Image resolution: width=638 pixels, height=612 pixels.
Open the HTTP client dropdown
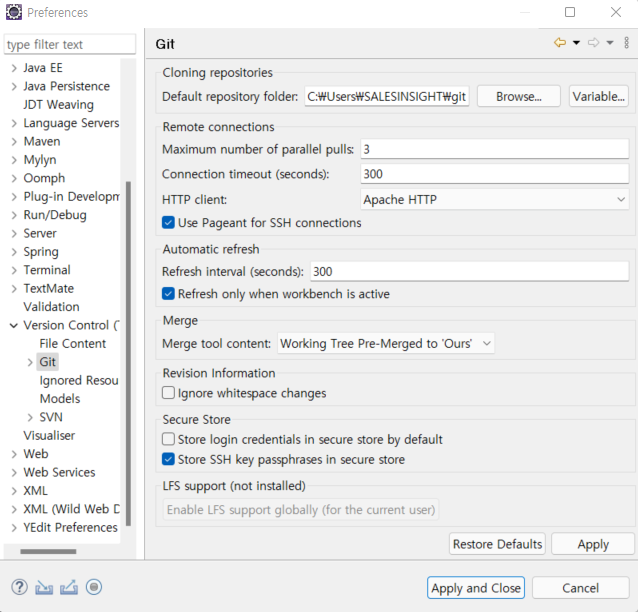coord(494,199)
